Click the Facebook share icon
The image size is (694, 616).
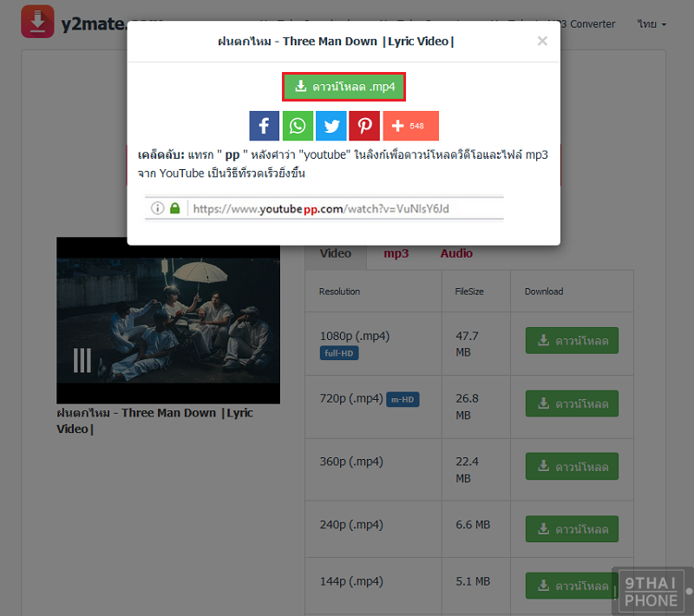tap(264, 126)
